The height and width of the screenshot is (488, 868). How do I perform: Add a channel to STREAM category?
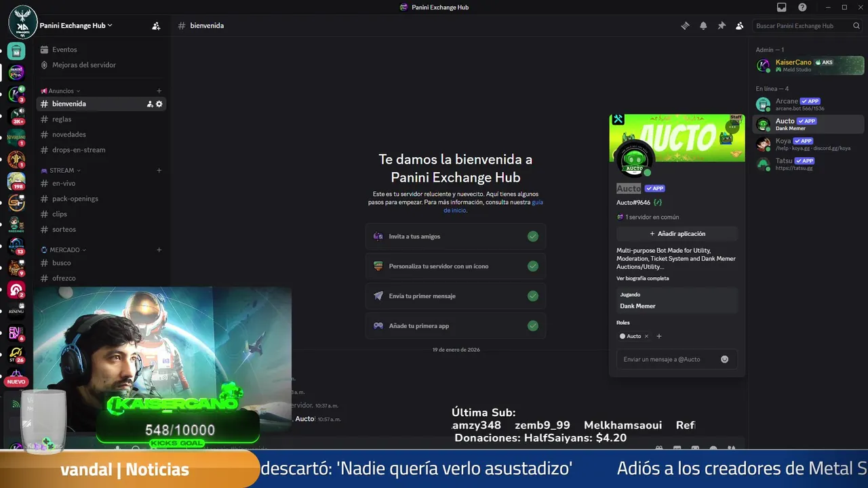coord(159,171)
